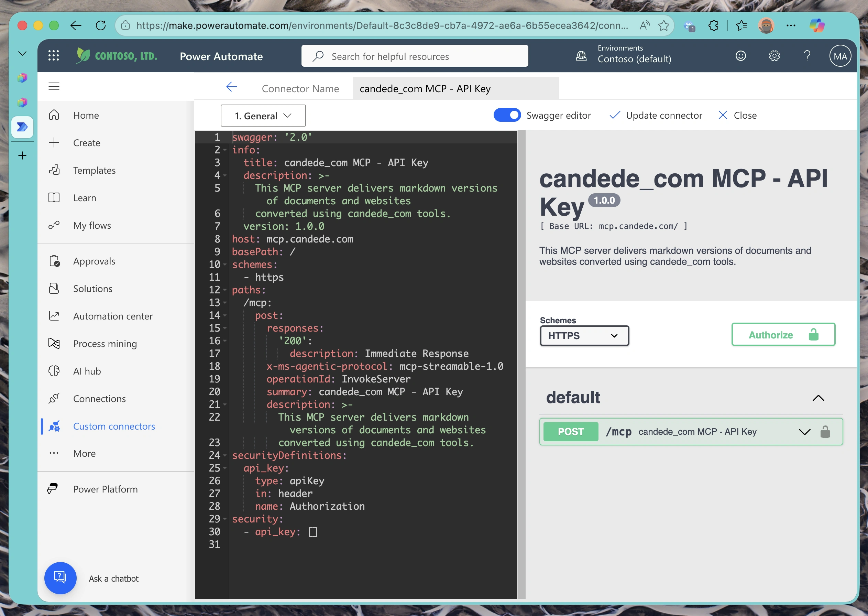
Task: Open the MA account avatar
Action: click(x=840, y=56)
